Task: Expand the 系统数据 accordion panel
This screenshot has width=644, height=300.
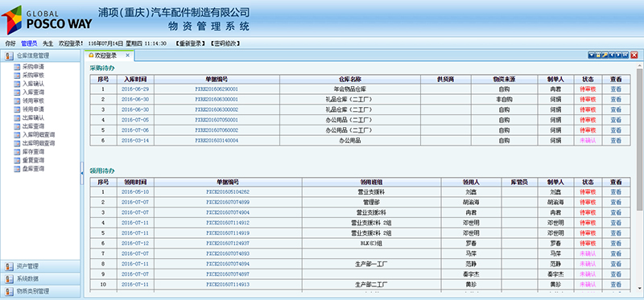Action: tap(40, 278)
